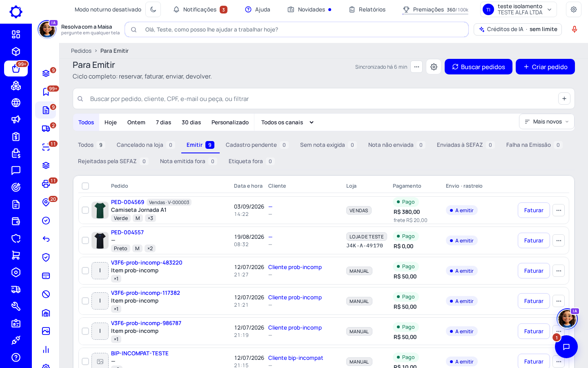588x368 pixels.
Task: Check order PED-004569 checkbox
Action: [85, 210]
